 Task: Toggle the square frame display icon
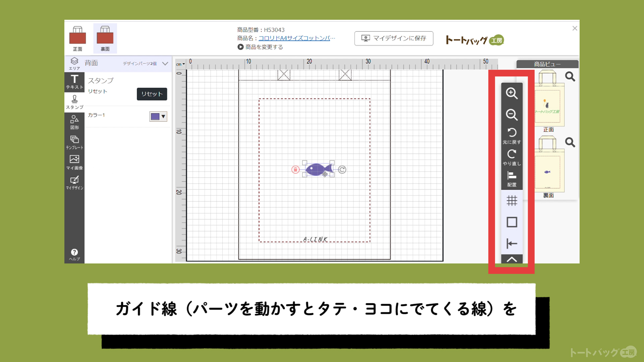pyautogui.click(x=512, y=222)
